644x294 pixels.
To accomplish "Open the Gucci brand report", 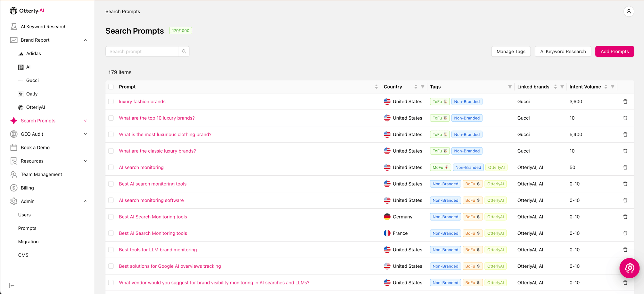I will (x=32, y=80).
